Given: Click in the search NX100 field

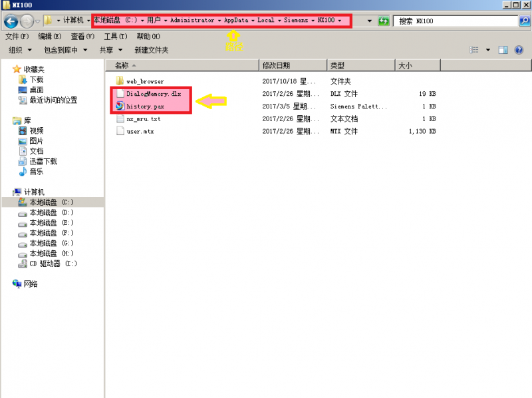Looking at the screenshot, I should 456,21.
